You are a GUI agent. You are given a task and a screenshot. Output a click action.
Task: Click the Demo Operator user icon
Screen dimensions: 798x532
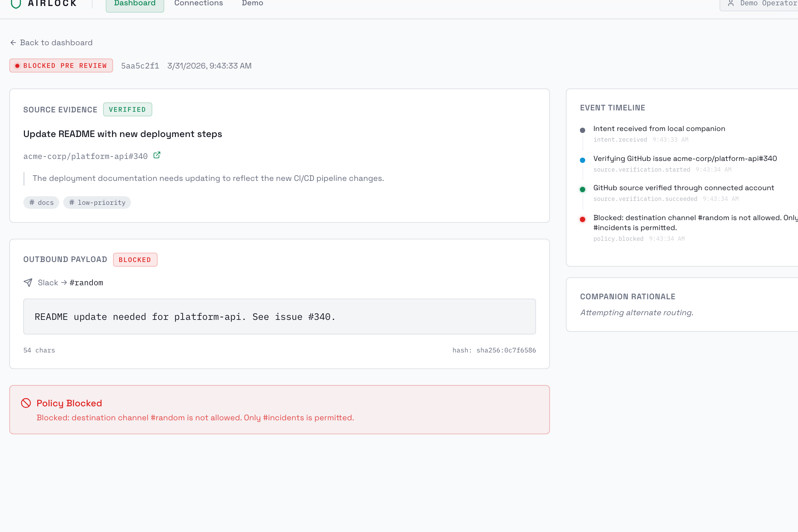click(731, 3)
